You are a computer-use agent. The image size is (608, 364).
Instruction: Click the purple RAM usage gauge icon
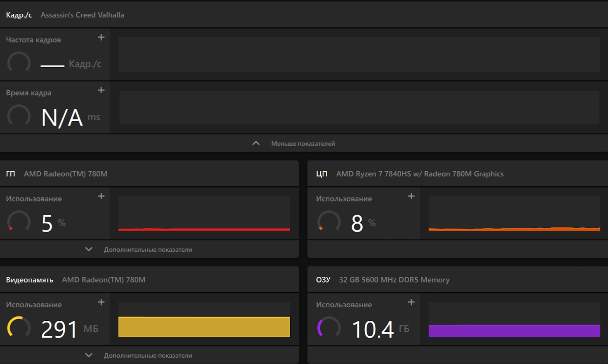coord(329,327)
